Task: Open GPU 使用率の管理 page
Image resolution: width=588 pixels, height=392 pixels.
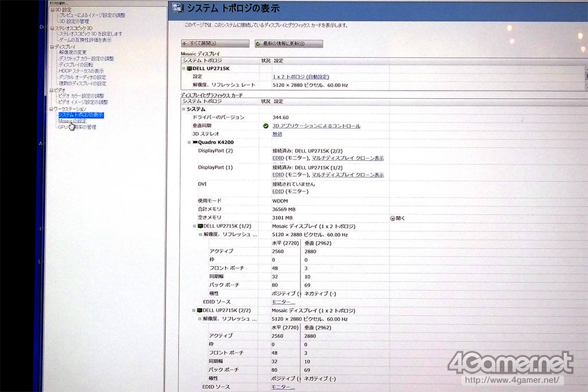Action: [x=77, y=127]
